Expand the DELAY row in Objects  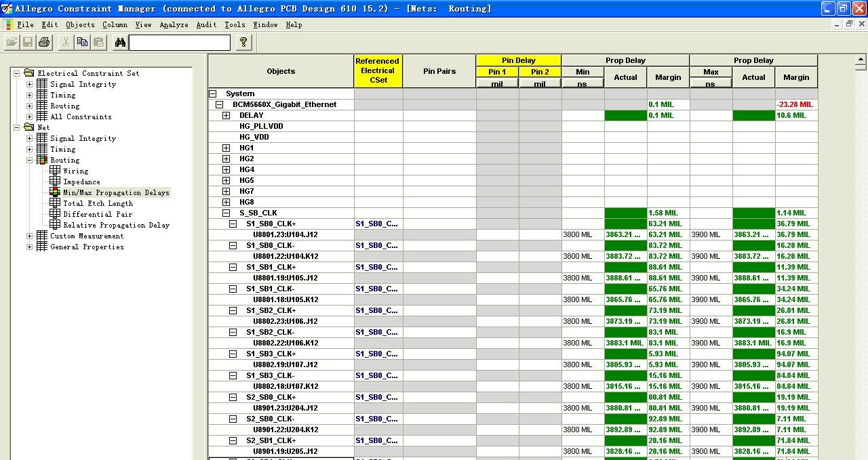tap(226, 115)
